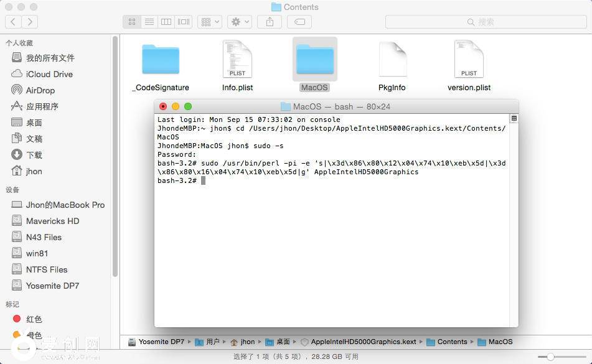Click the Share toolbar button
This screenshot has width=592, height=364.
pyautogui.click(x=270, y=22)
